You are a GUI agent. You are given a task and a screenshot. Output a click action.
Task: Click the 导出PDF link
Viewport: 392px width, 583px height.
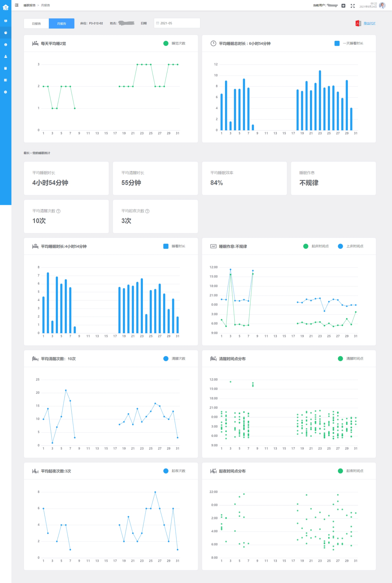pyautogui.click(x=369, y=23)
